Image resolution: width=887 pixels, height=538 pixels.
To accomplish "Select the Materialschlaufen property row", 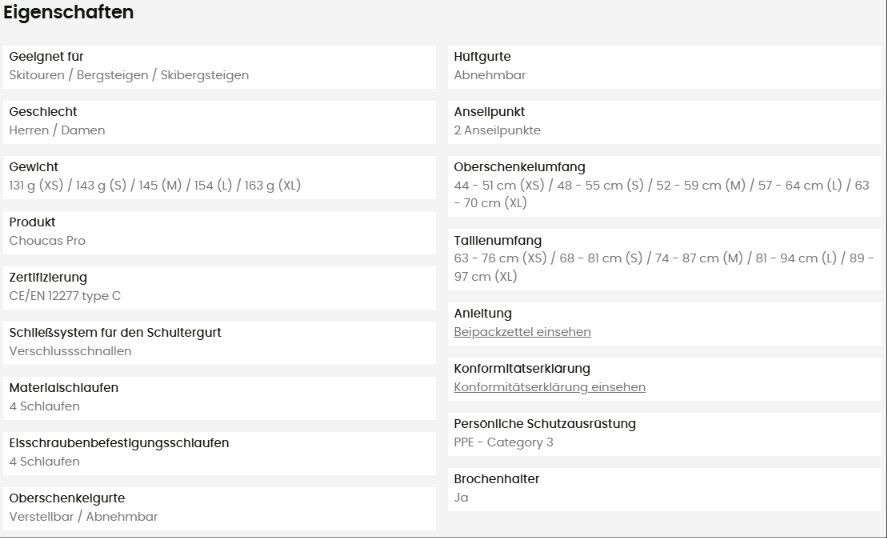I will [x=219, y=398].
